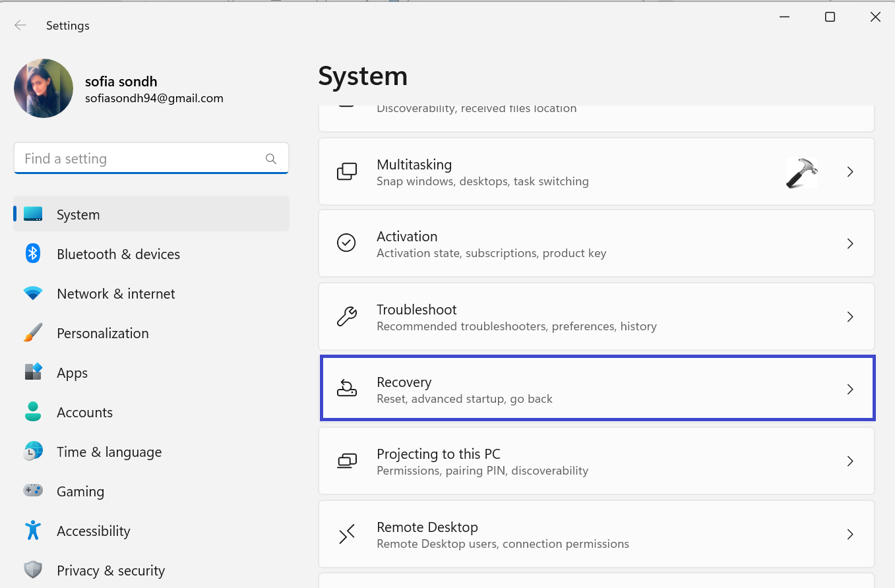This screenshot has height=588, width=895.
Task: Expand Multitasking with its chevron arrow
Action: [850, 171]
